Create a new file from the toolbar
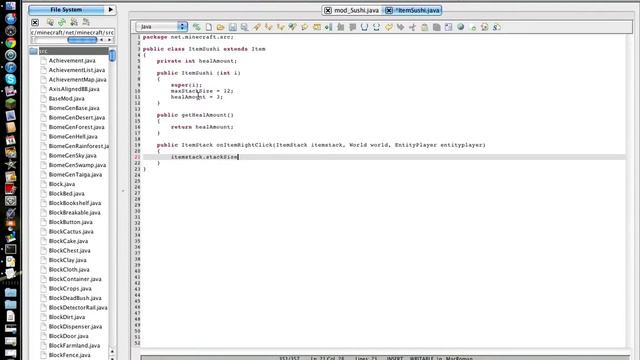Image resolution: width=640 pixels, height=360 pixels. pyautogui.click(x=209, y=27)
